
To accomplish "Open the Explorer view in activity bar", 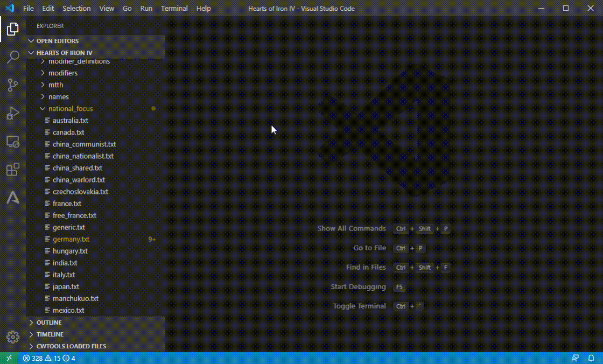I will [13, 29].
